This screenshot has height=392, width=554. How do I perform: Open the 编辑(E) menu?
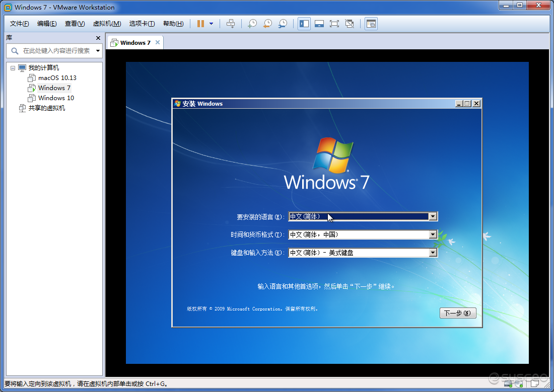click(x=47, y=24)
